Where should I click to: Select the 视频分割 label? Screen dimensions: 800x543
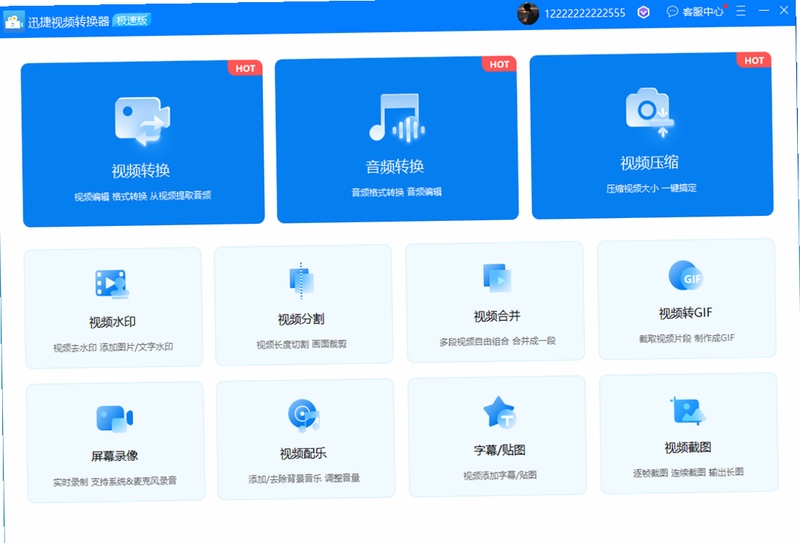point(301,319)
